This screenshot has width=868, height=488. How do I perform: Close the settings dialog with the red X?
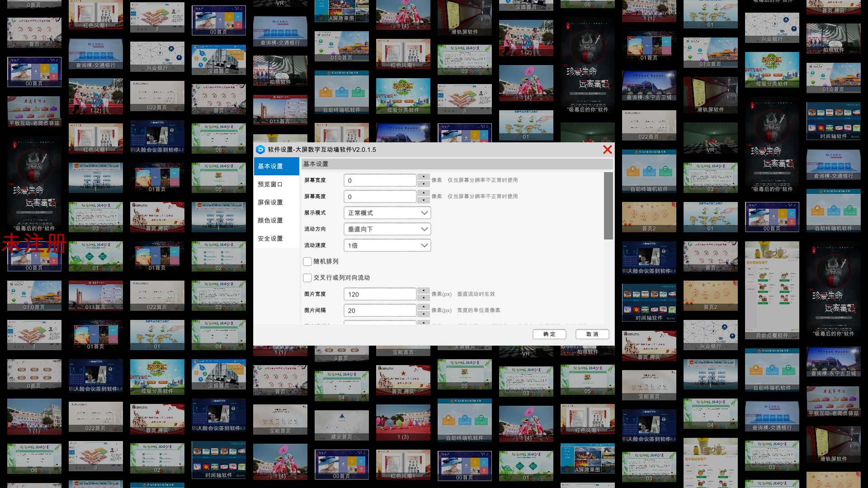(x=607, y=150)
